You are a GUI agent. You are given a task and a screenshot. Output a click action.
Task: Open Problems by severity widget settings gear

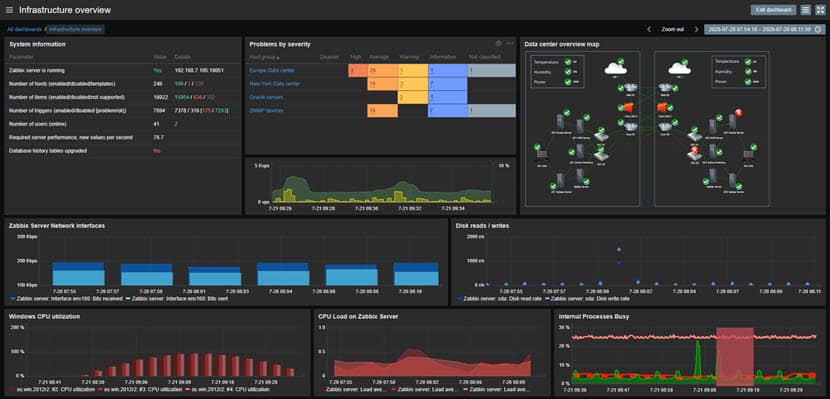(498, 43)
